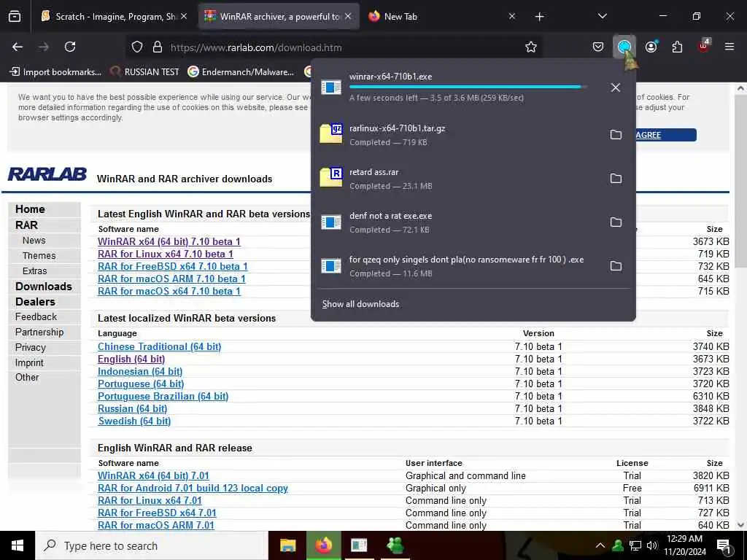Open the Extras sidebar item
Screen dimensions: 747x560
coord(35,271)
